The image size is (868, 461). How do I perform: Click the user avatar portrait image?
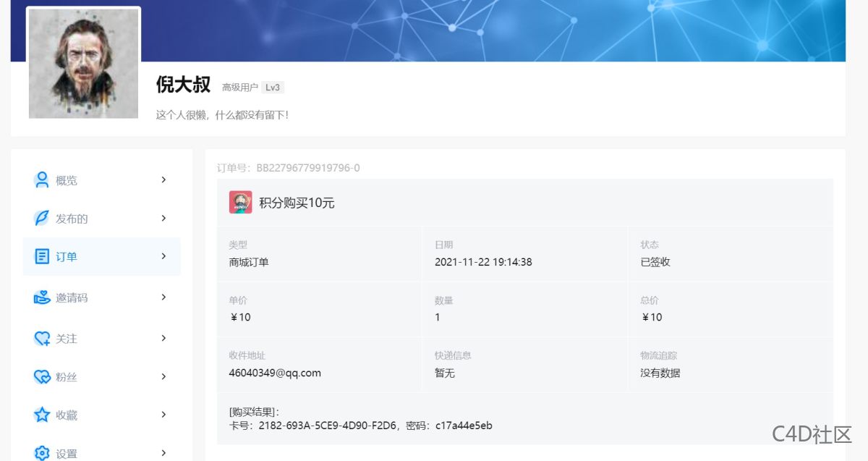coord(82,63)
